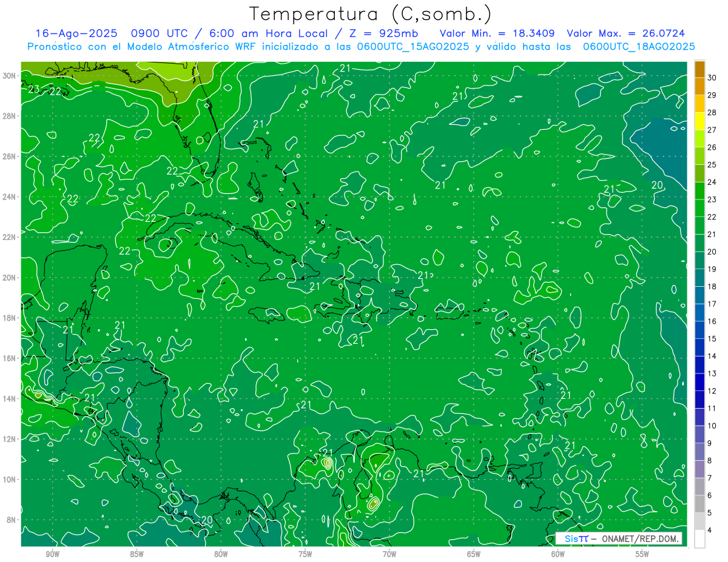Click the '65W' longitude label
728x562 pixels.
[474, 554]
